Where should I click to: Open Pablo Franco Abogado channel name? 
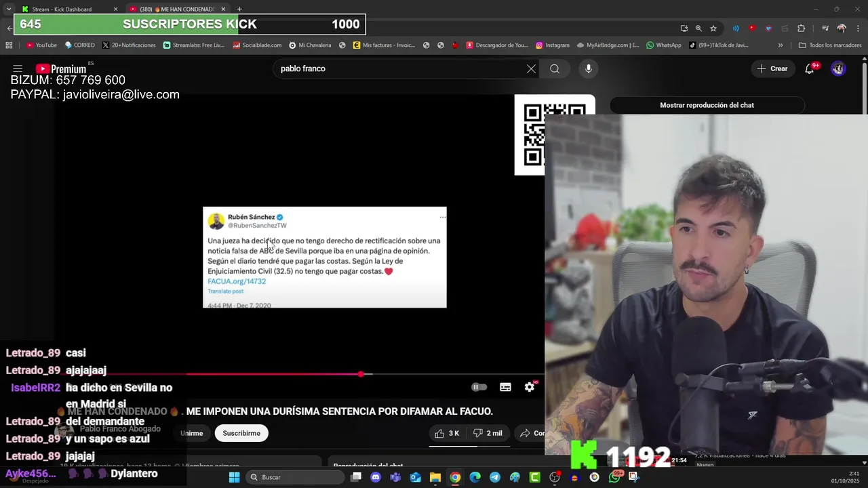click(x=120, y=429)
